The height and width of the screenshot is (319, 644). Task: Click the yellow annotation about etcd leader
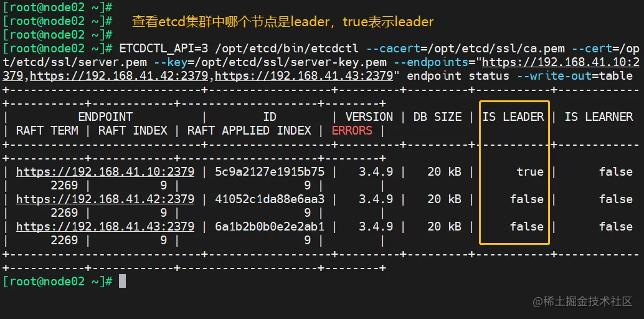[x=283, y=21]
